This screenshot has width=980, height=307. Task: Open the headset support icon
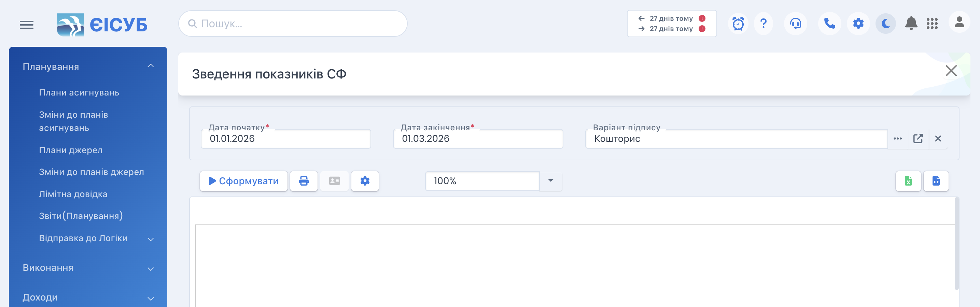[796, 24]
